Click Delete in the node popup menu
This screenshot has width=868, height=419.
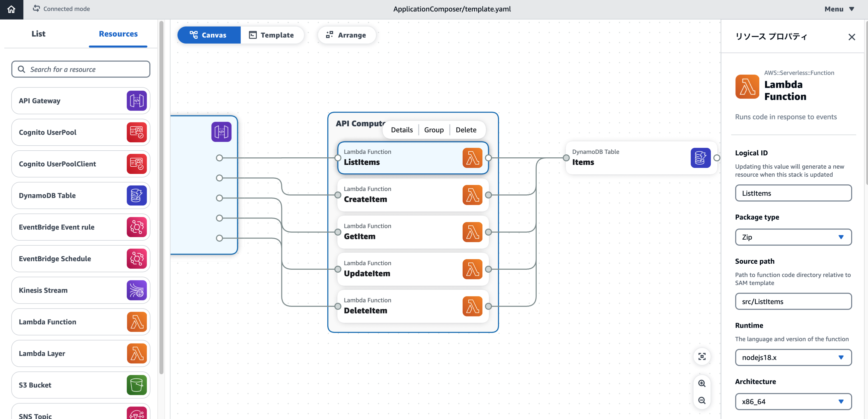click(466, 130)
